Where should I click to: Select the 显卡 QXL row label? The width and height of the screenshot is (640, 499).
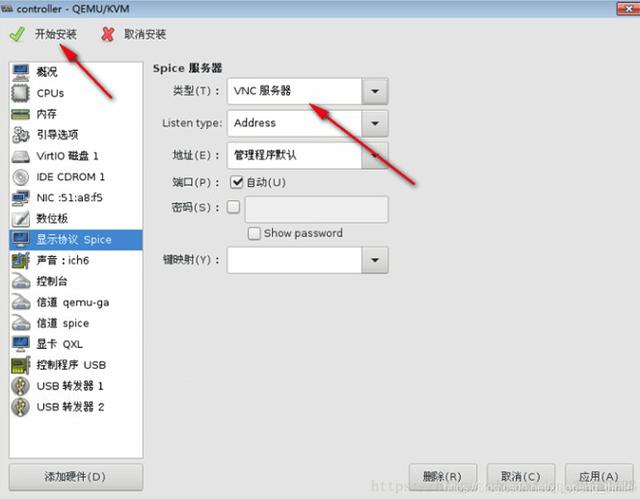pos(60,344)
